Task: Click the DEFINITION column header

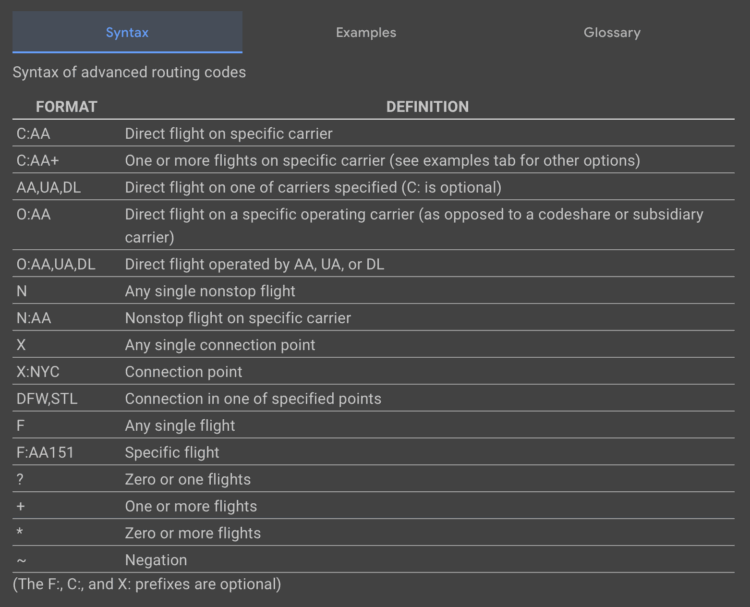Action: (x=427, y=107)
